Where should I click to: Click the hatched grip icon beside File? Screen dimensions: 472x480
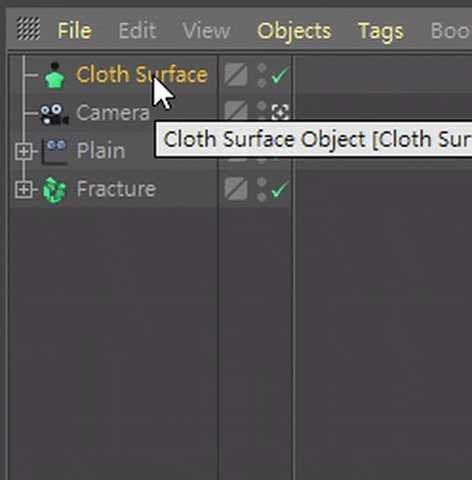[29, 29]
